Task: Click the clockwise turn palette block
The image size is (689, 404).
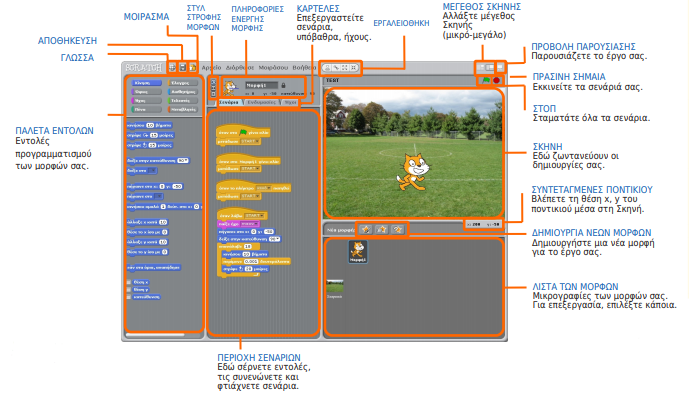Action: 150,135
